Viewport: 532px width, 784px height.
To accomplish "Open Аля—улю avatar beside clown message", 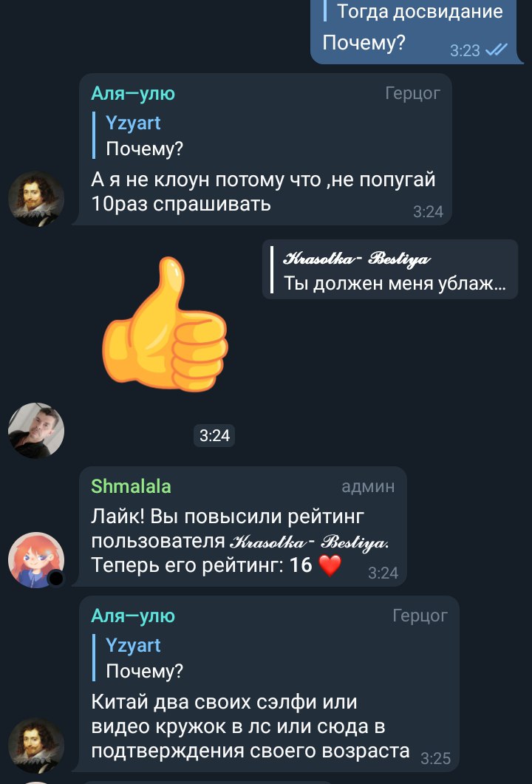I will click(36, 199).
